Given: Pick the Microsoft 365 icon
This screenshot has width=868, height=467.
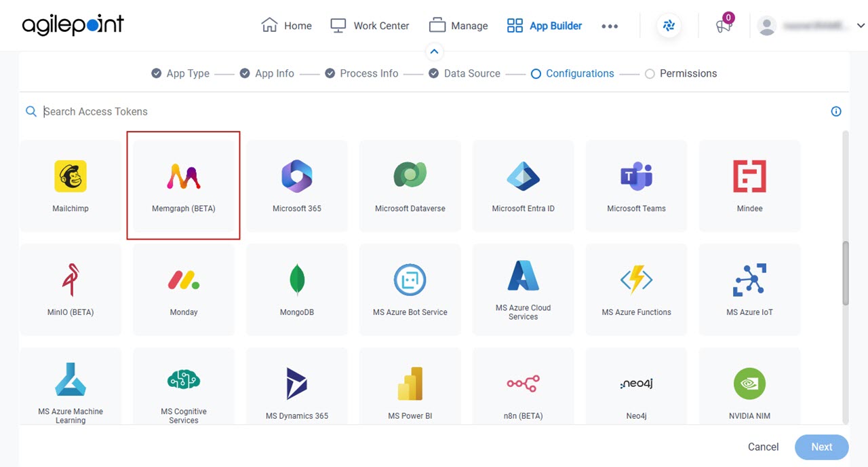Looking at the screenshot, I should point(297,176).
